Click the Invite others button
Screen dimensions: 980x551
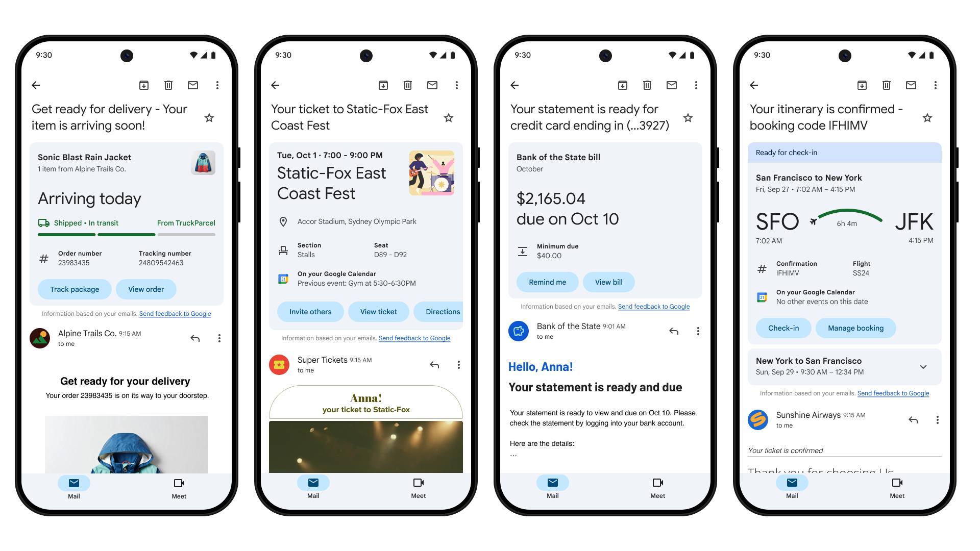(x=310, y=312)
